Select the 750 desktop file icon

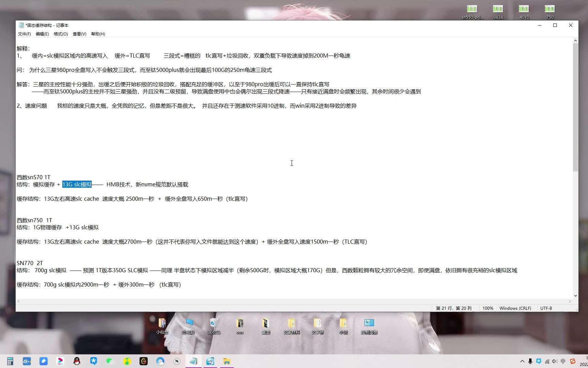(x=550, y=12)
